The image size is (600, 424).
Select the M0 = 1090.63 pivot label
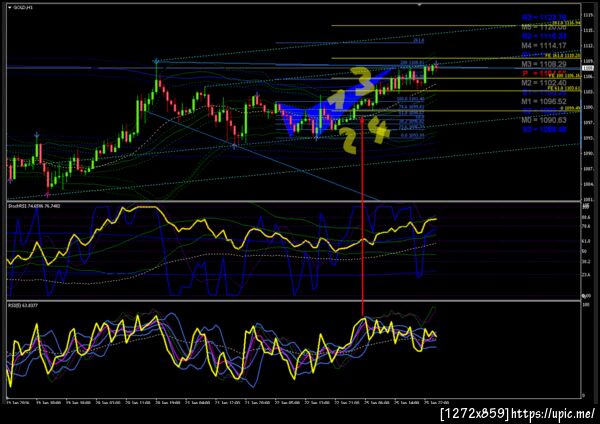(x=544, y=120)
